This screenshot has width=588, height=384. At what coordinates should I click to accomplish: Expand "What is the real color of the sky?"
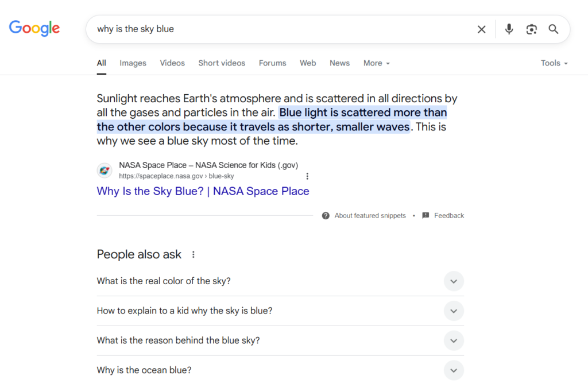453,281
